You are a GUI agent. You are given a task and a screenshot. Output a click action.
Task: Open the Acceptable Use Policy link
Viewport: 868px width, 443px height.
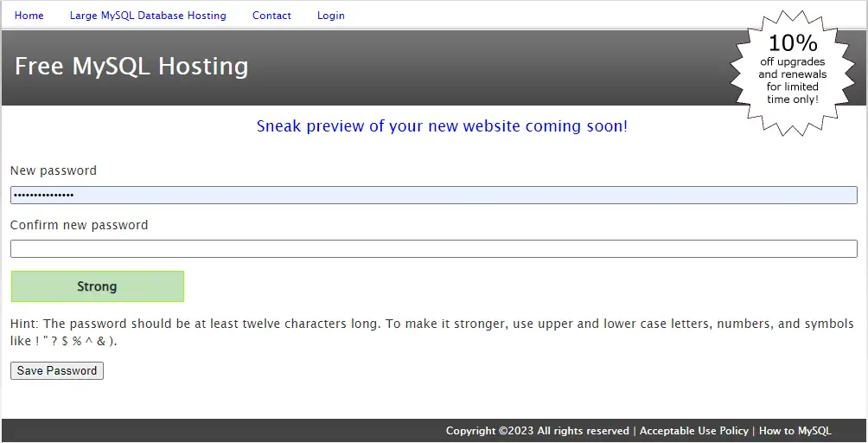click(x=694, y=431)
